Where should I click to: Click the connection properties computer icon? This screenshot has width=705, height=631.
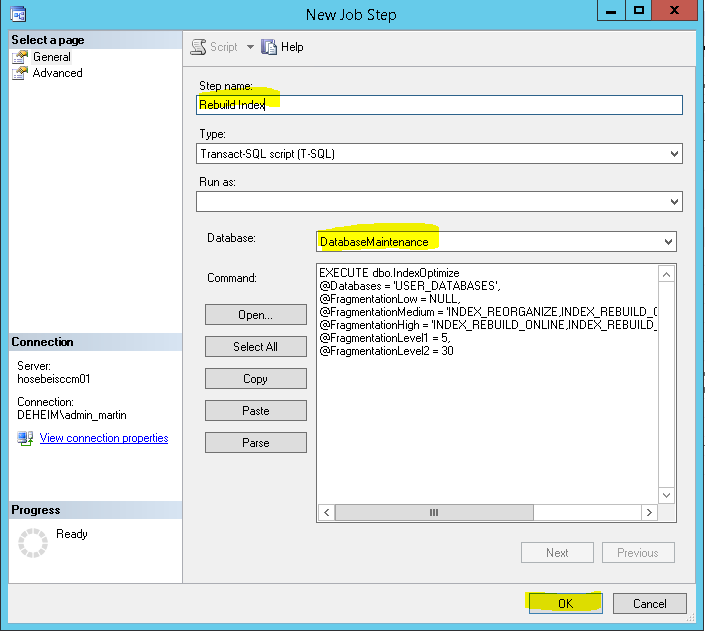point(25,439)
